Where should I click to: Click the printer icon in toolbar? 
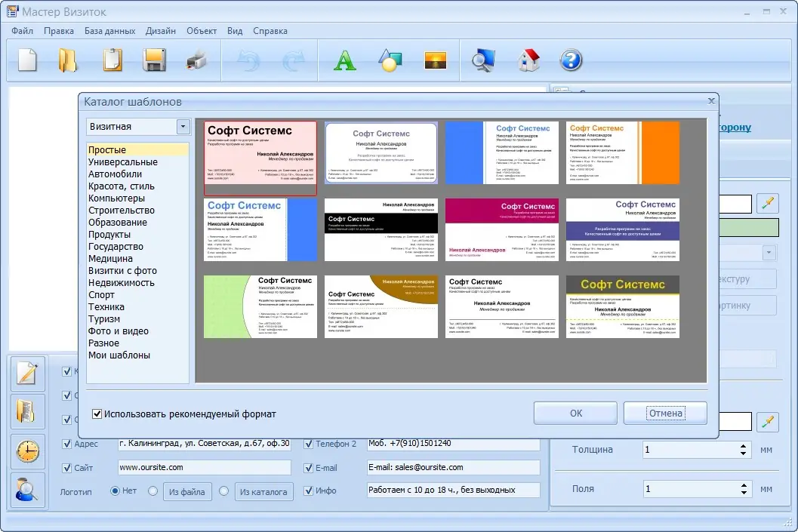[196, 60]
